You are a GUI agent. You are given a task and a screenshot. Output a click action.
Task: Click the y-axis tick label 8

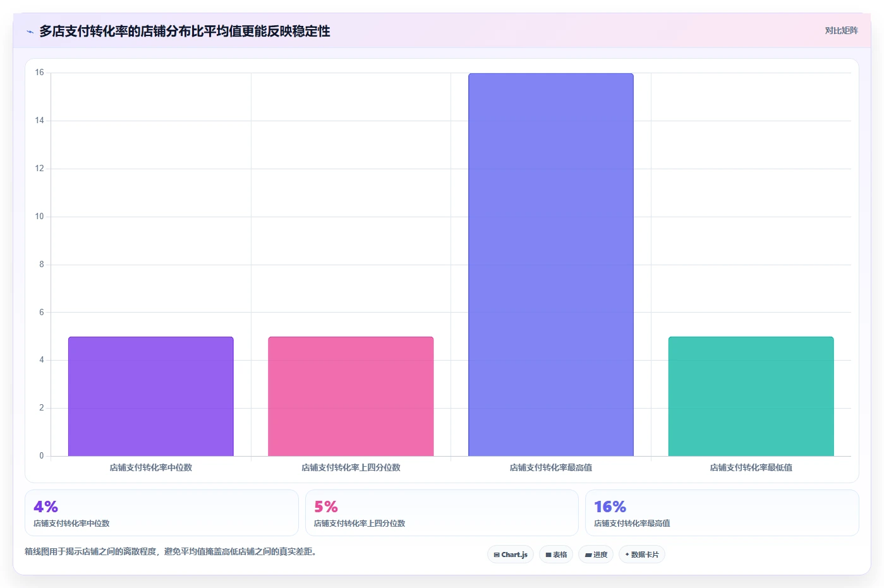42,265
